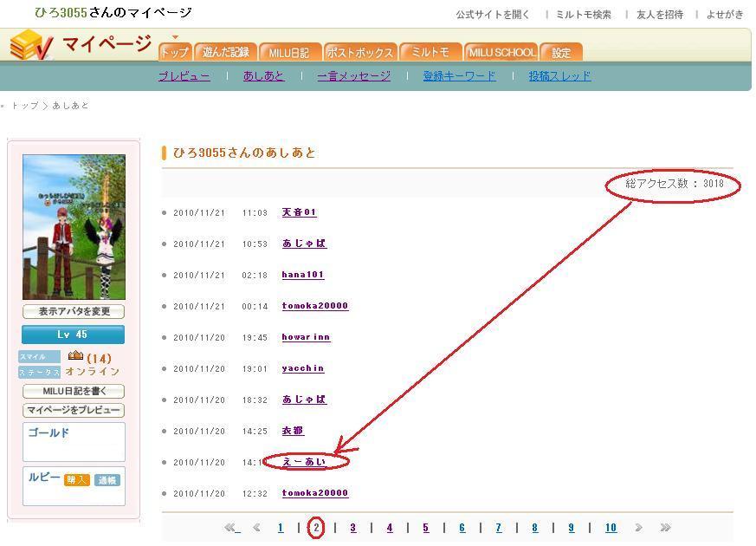Open the hana101 visitor link
The image size is (756, 546).
click(302, 275)
